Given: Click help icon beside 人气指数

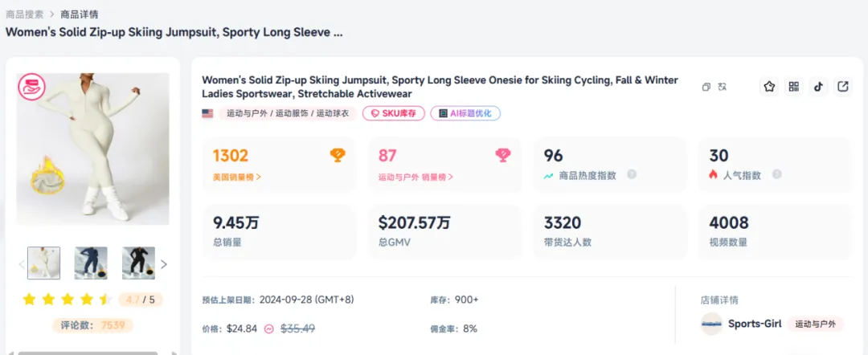Looking at the screenshot, I should coord(776,174).
